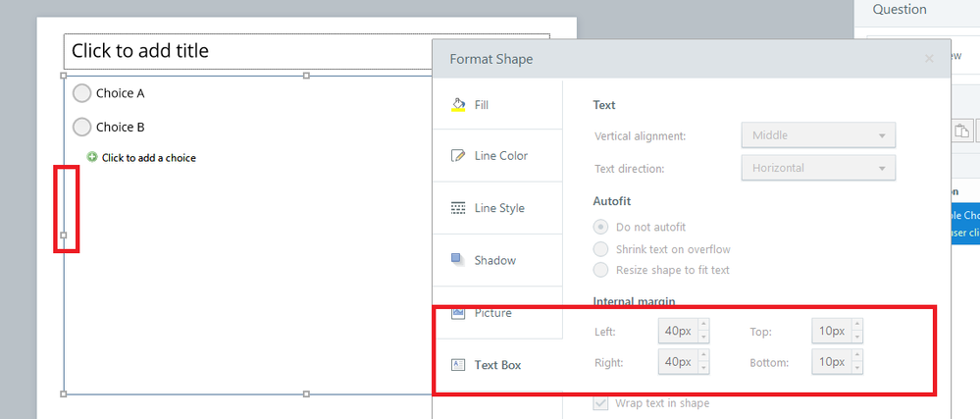This screenshot has width=980, height=419.
Task: Click the paste clipboard icon
Action: tap(963, 131)
